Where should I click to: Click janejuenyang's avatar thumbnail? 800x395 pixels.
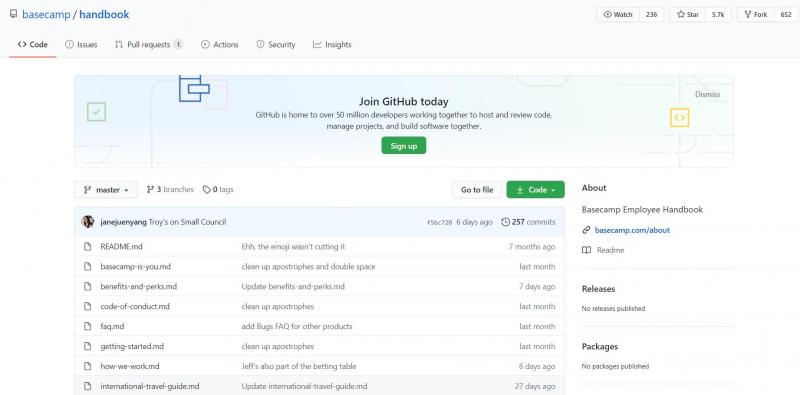tap(88, 221)
